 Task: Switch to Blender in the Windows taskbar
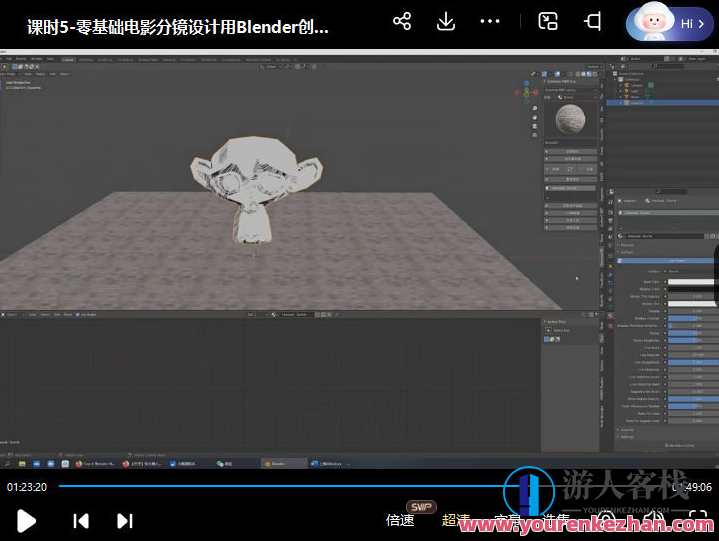tap(283, 464)
